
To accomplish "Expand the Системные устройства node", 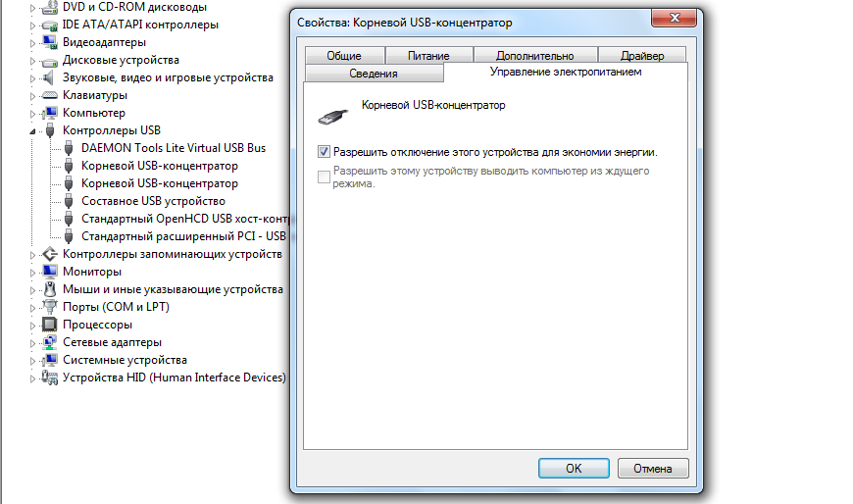I will click(x=33, y=360).
